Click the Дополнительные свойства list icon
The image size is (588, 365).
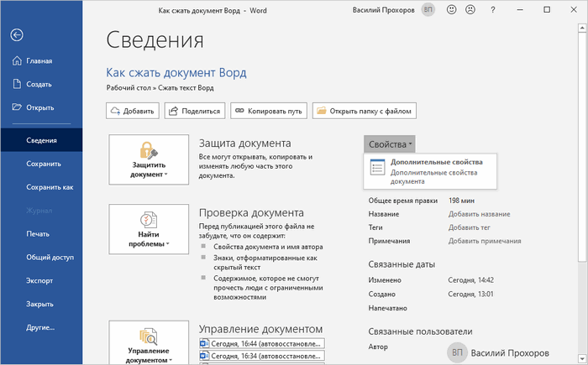(x=377, y=167)
